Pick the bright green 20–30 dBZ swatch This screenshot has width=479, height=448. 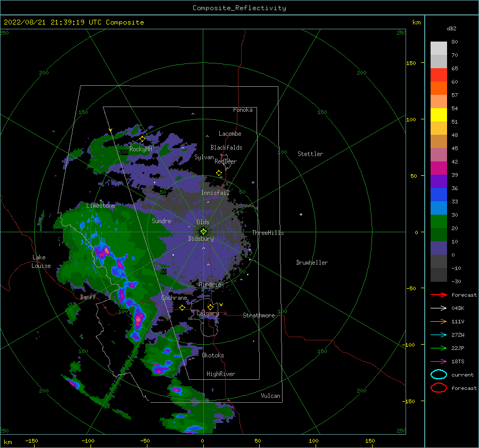(439, 222)
